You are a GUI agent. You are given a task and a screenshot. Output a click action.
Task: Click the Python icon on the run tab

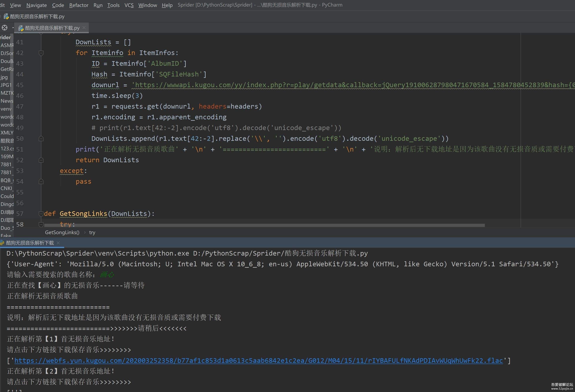(2, 243)
